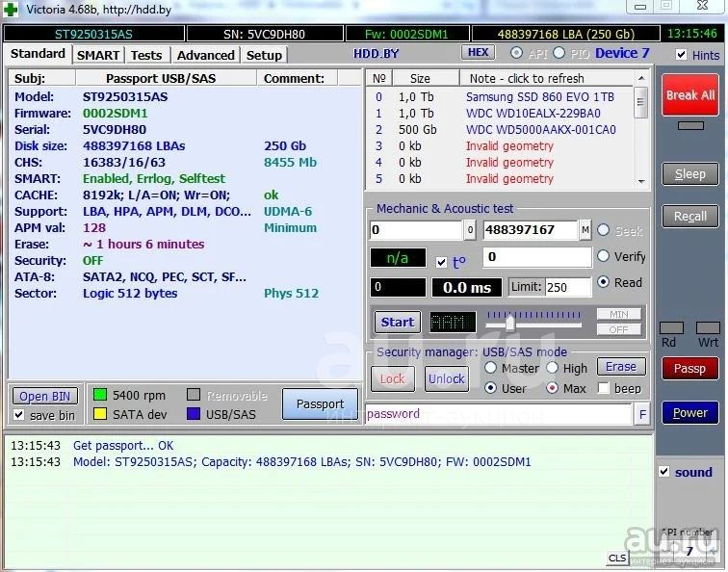Click drive number 3 Invalid geometry row
728x572 pixels.
(500, 145)
